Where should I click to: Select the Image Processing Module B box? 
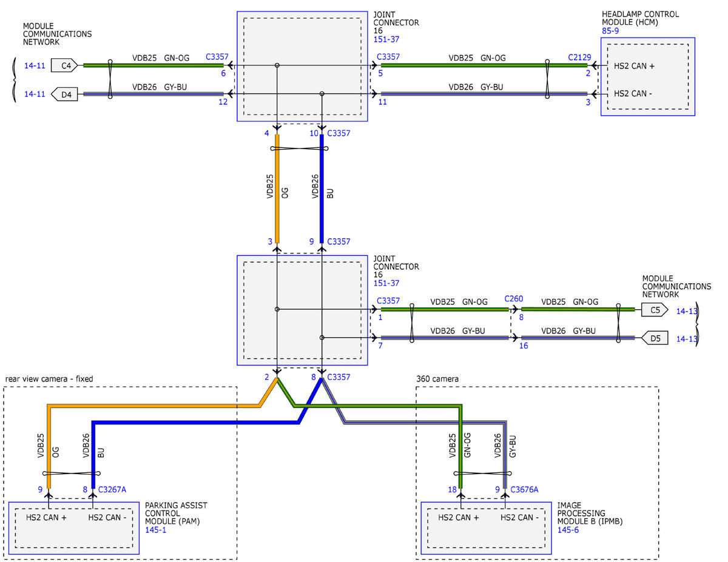(486, 527)
